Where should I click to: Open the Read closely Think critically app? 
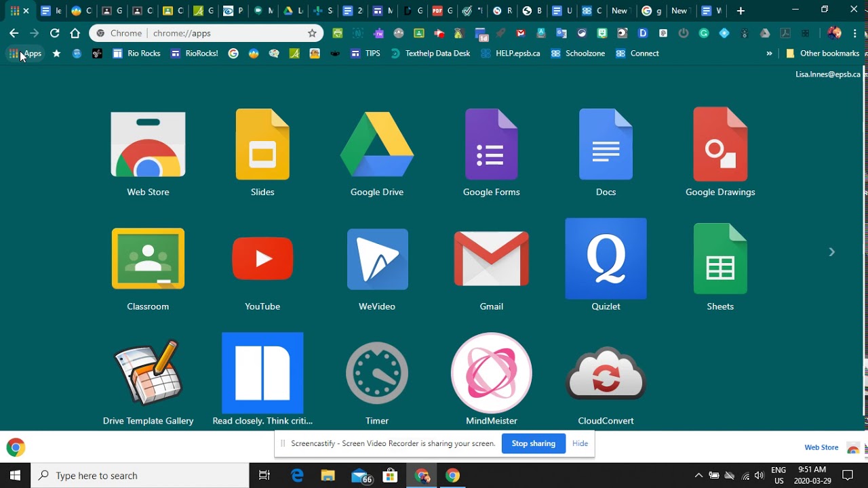click(262, 380)
